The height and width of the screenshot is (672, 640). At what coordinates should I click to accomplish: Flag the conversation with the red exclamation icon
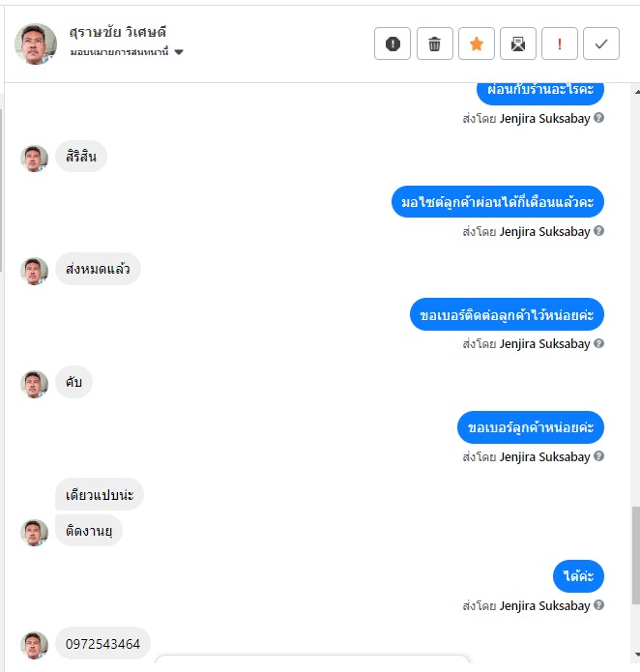point(560,44)
